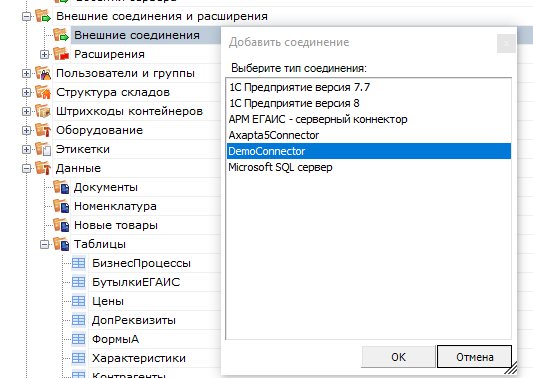This screenshot has width=533, height=378.
Task: Click the Цены table icon
Action: [79, 301]
